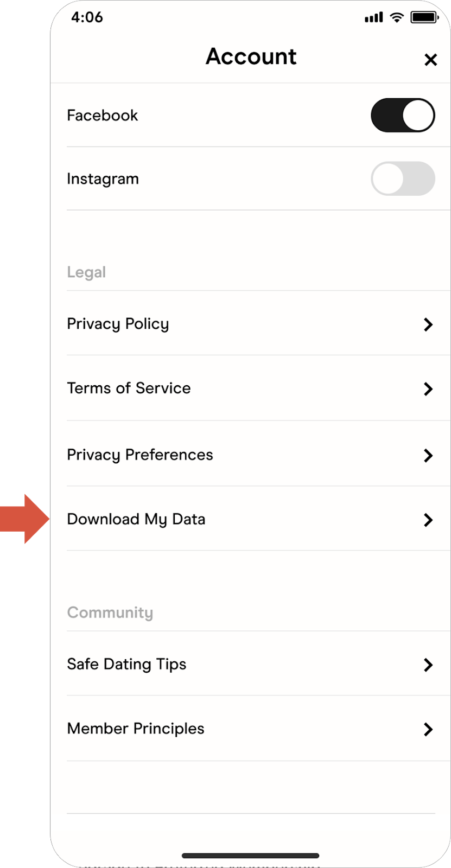Open Member Principles
The width and height of the screenshot is (451, 868).
pyautogui.click(x=136, y=729)
